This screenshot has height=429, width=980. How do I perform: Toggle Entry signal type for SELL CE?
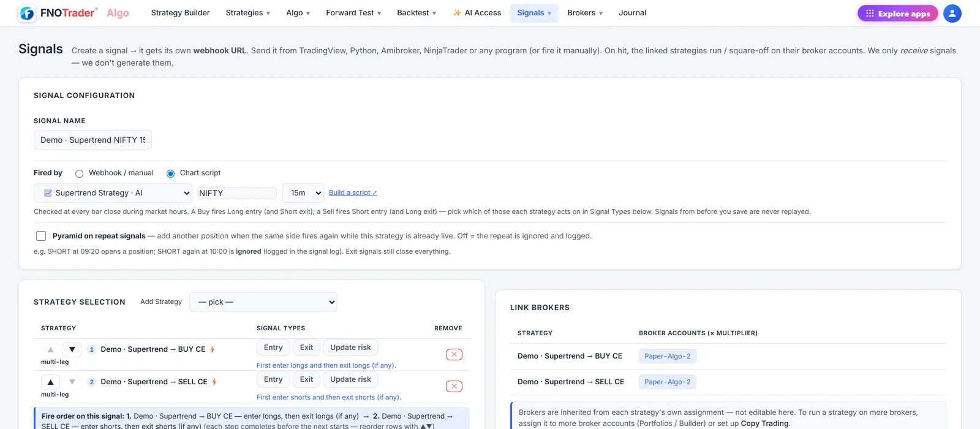[273, 379]
